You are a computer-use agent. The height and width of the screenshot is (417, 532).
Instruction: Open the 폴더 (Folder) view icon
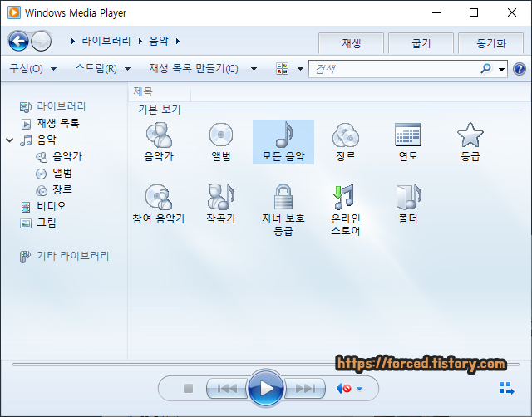coord(408,204)
